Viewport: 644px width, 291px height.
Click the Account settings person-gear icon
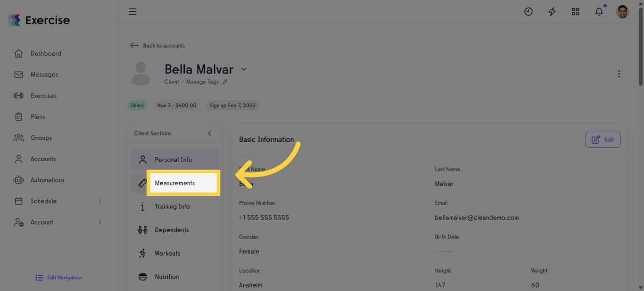pos(18,222)
